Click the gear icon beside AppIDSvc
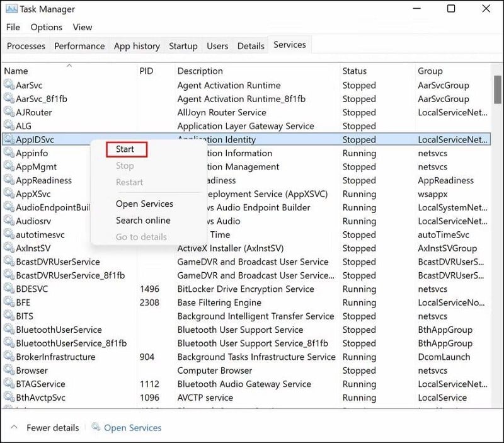 9,139
